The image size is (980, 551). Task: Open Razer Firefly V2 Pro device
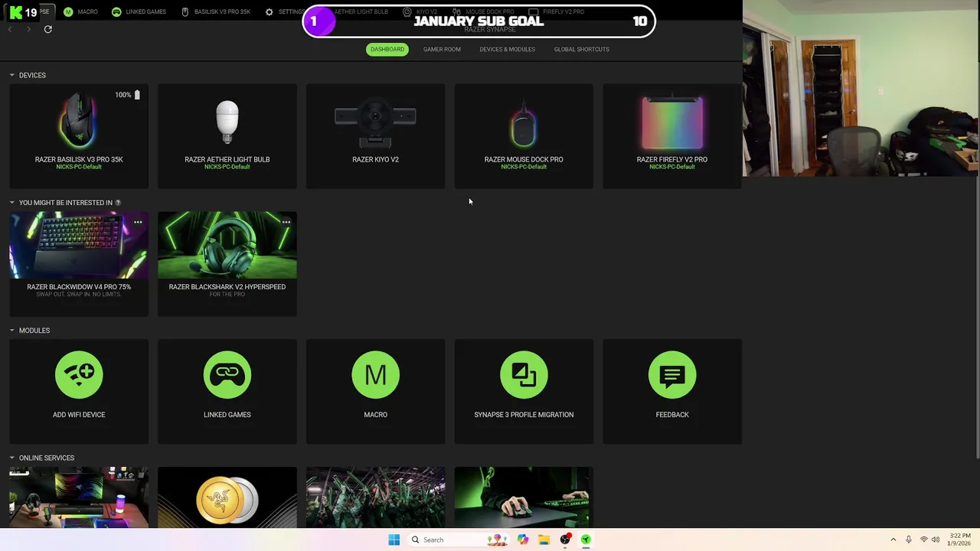(672, 136)
